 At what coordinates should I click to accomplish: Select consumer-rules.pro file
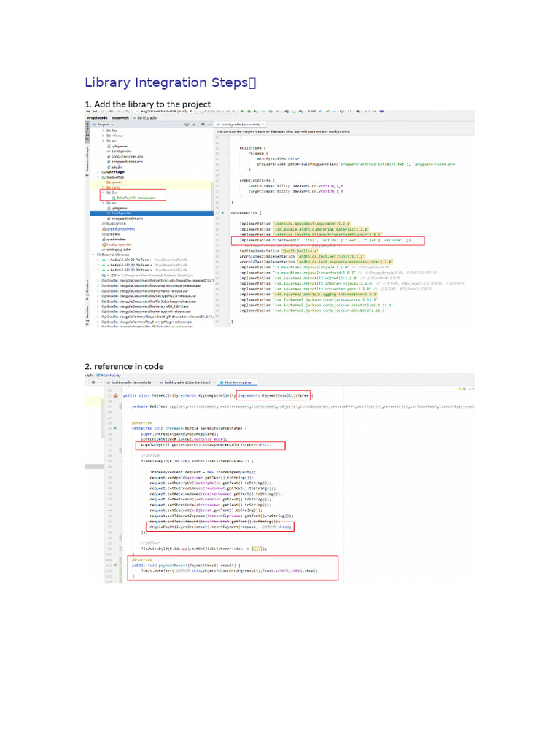pyautogui.click(x=125, y=156)
